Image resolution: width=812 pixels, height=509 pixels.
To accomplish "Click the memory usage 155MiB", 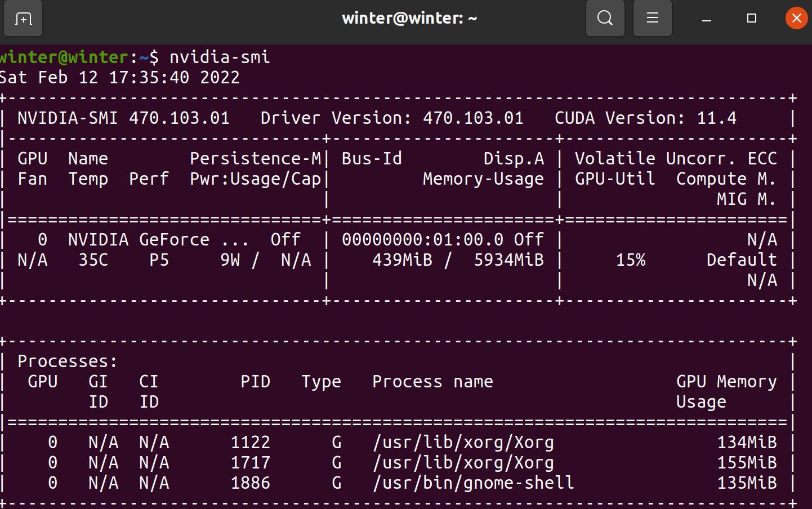I will pyautogui.click(x=747, y=462).
